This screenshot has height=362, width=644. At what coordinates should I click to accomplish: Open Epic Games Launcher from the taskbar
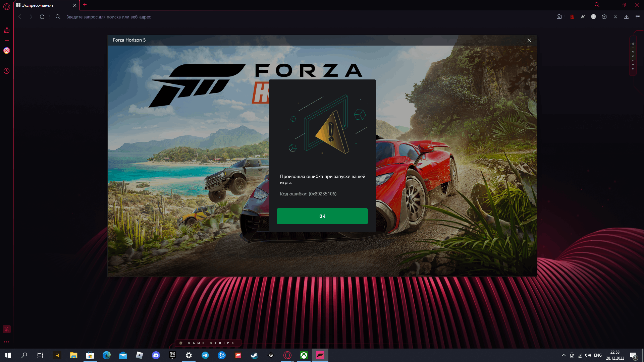tap(172, 355)
